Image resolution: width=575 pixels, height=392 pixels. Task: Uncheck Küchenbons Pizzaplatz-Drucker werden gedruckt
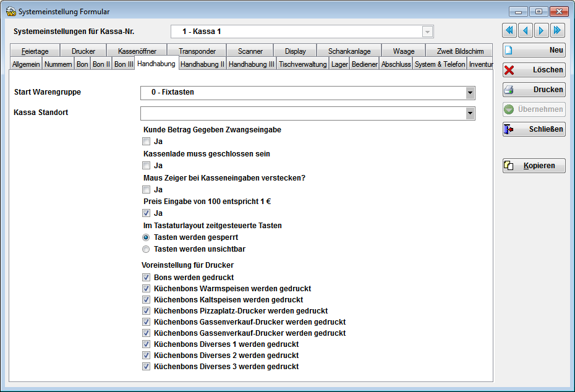click(x=147, y=311)
